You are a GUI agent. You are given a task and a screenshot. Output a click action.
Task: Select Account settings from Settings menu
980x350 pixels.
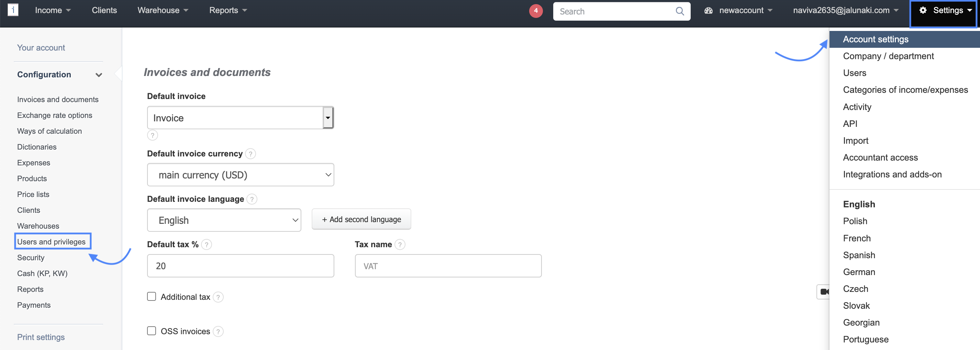tap(876, 39)
